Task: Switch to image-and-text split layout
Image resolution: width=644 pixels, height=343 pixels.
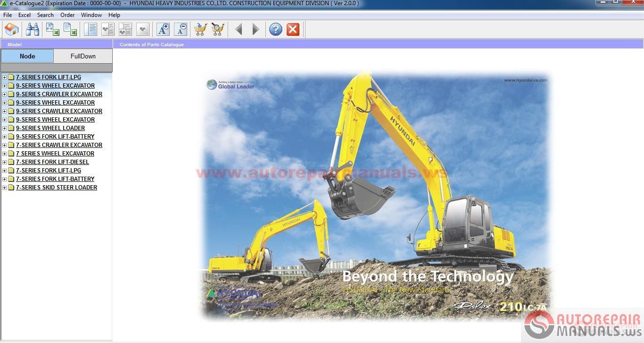Action: [x=107, y=29]
